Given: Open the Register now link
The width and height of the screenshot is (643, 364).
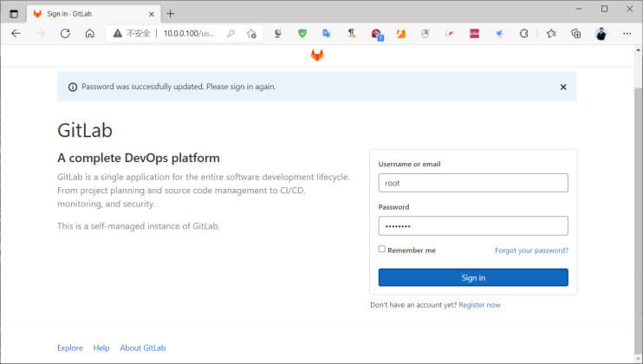Looking at the screenshot, I should (479, 305).
